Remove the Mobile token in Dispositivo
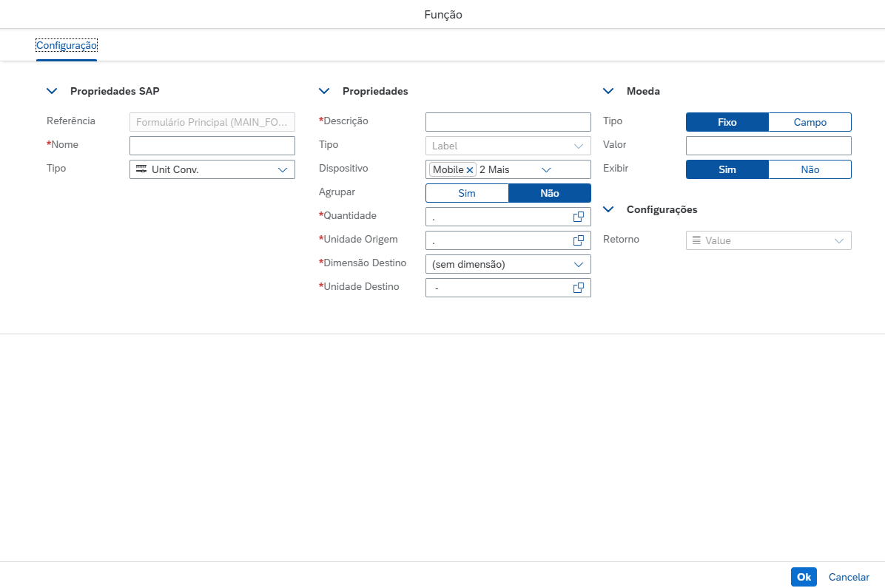This screenshot has height=588, width=885. tap(470, 170)
